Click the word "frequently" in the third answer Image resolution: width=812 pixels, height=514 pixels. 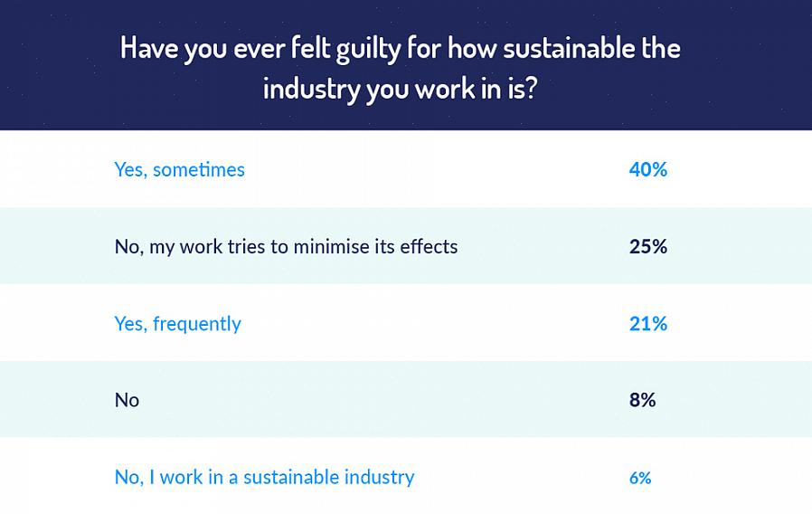click(x=196, y=323)
